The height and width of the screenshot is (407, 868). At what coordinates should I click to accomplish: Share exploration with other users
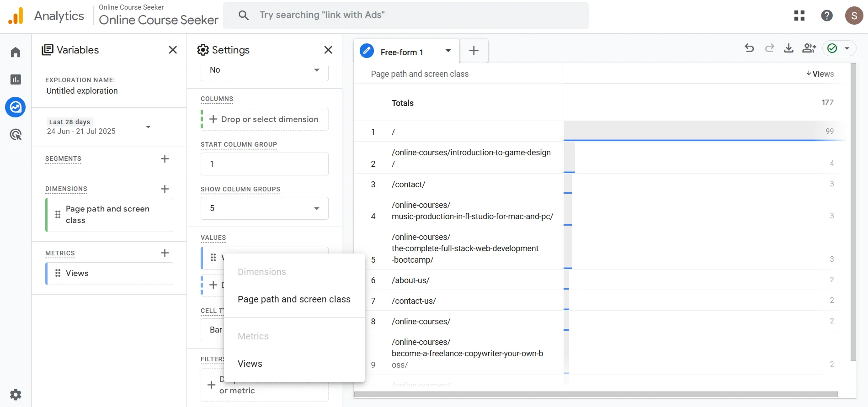[809, 48]
